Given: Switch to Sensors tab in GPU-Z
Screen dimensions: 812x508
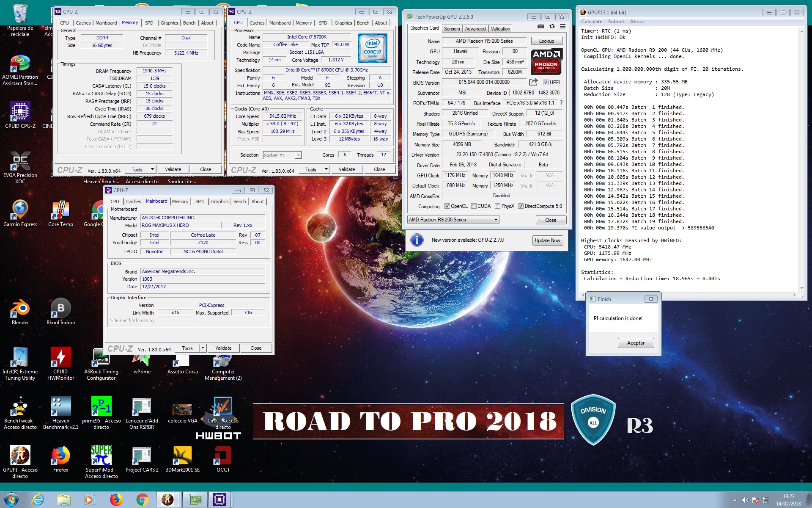Looking at the screenshot, I should tap(452, 29).
